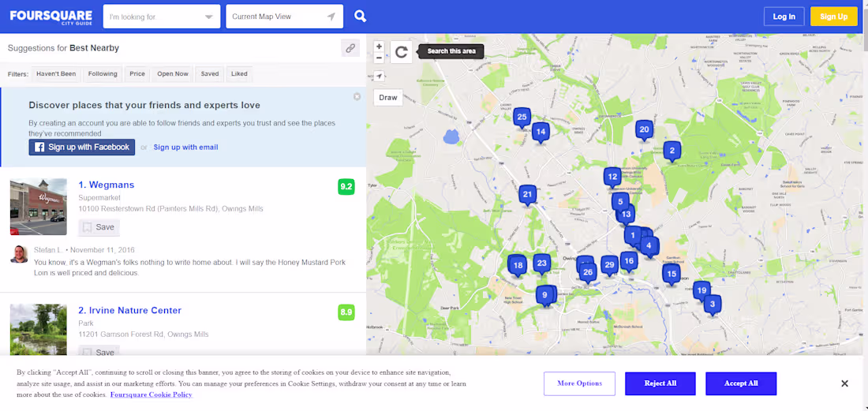Click Stefan L. reviewer avatar
Screen dimensions: 868x411
[x=20, y=255]
